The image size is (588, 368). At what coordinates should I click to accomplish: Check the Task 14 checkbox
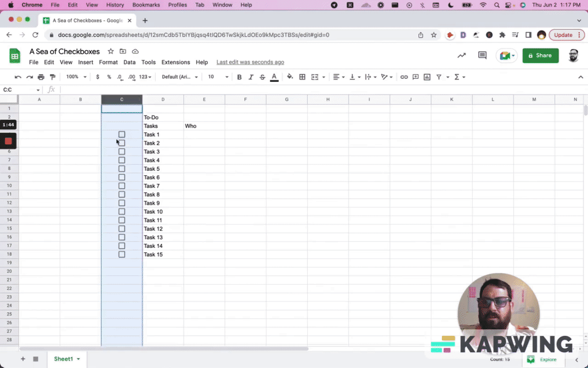point(122,246)
